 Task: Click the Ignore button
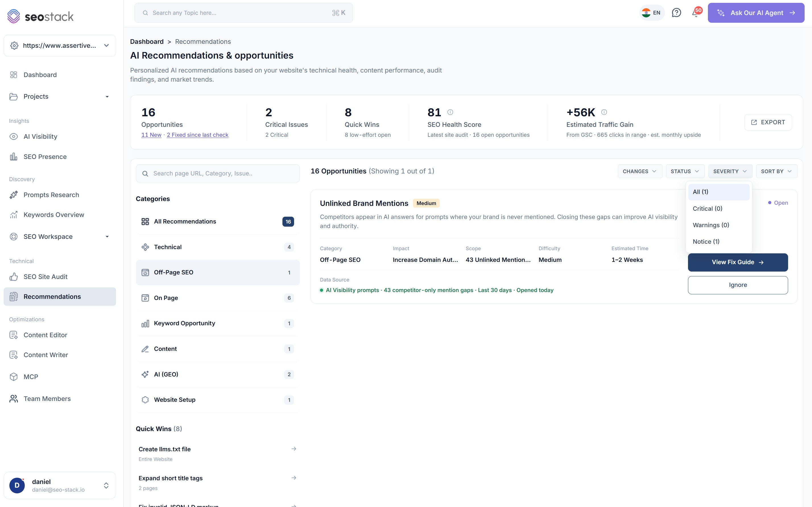point(737,285)
